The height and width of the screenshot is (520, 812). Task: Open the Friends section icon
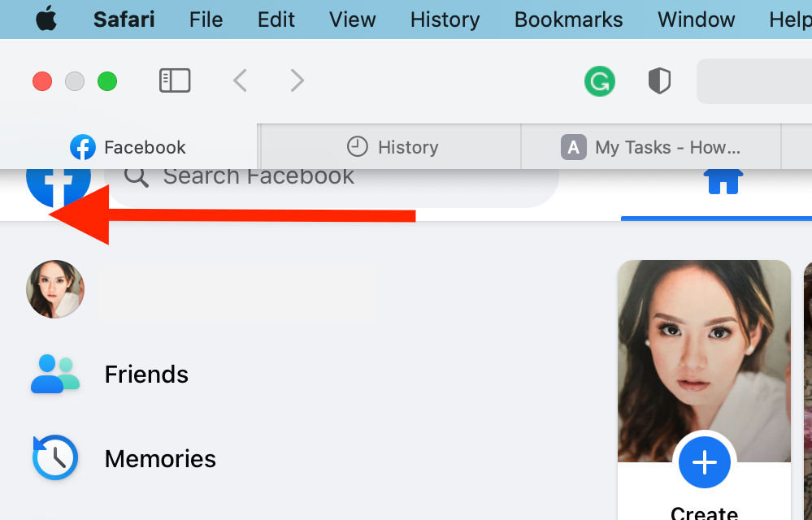[54, 374]
